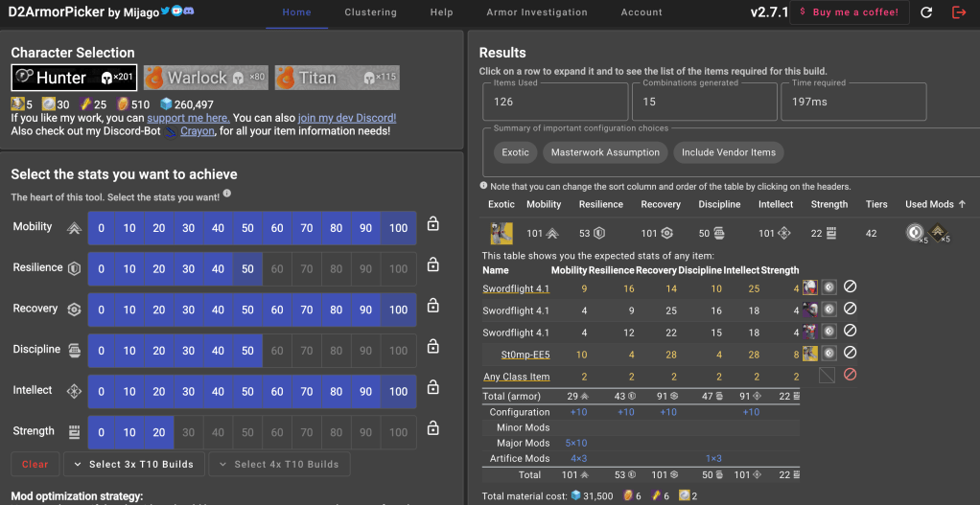This screenshot has width=980, height=505.
Task: Click the red block icon for Any Class Item
Action: click(850, 377)
